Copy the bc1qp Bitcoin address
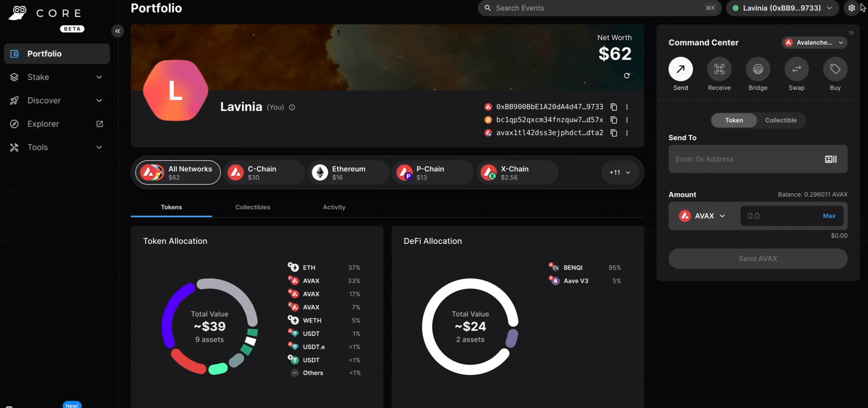 pyautogui.click(x=614, y=120)
